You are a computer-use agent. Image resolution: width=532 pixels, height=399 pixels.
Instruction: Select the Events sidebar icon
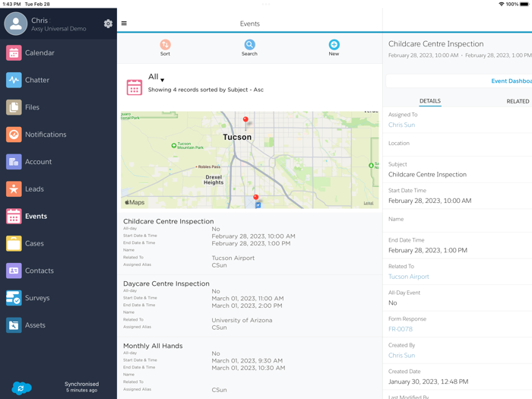[14, 216]
